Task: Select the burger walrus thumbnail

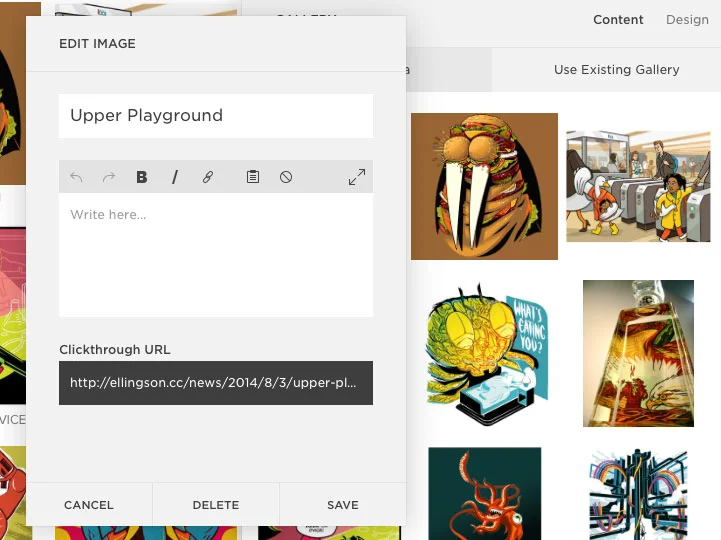Action: coord(484,186)
